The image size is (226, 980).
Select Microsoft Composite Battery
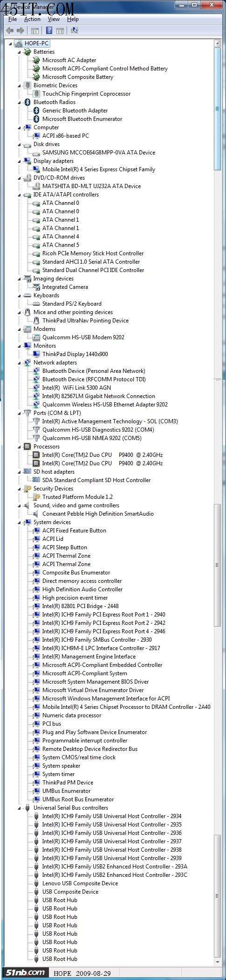[x=78, y=77]
